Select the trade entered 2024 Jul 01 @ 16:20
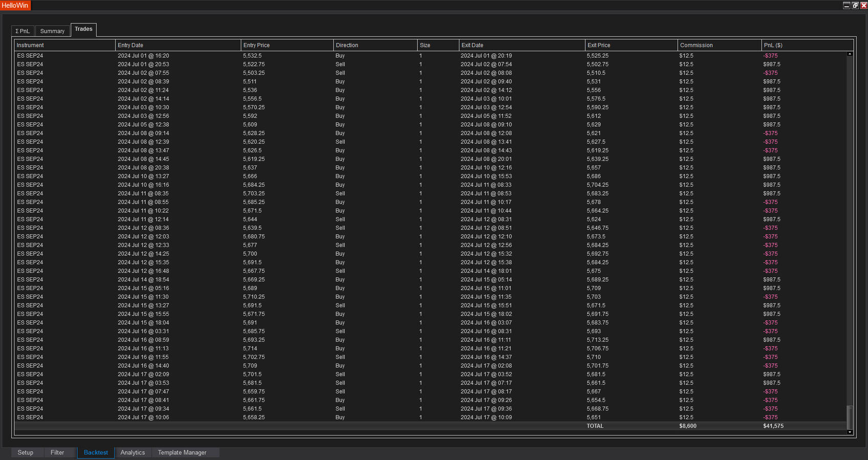The width and height of the screenshot is (868, 460). click(143, 56)
